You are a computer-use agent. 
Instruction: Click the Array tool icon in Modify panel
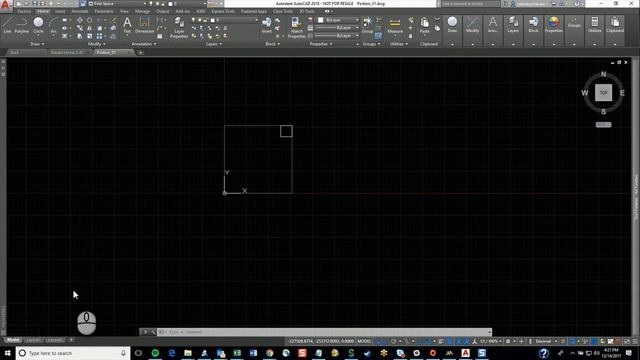click(x=99, y=36)
